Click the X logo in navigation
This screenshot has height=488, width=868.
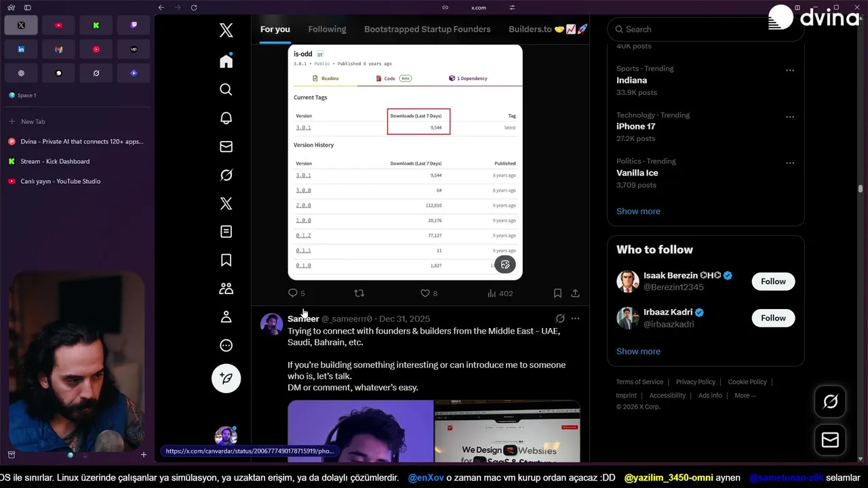(226, 30)
